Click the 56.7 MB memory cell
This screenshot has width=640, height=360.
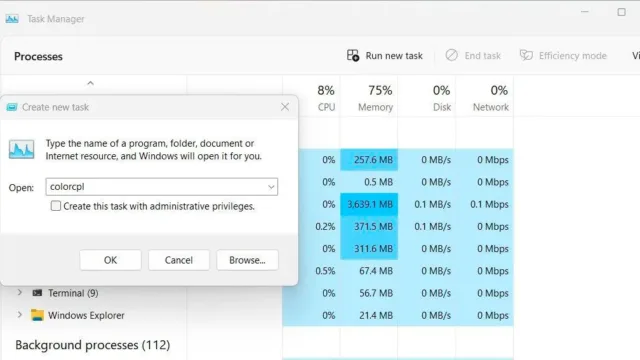point(369,293)
